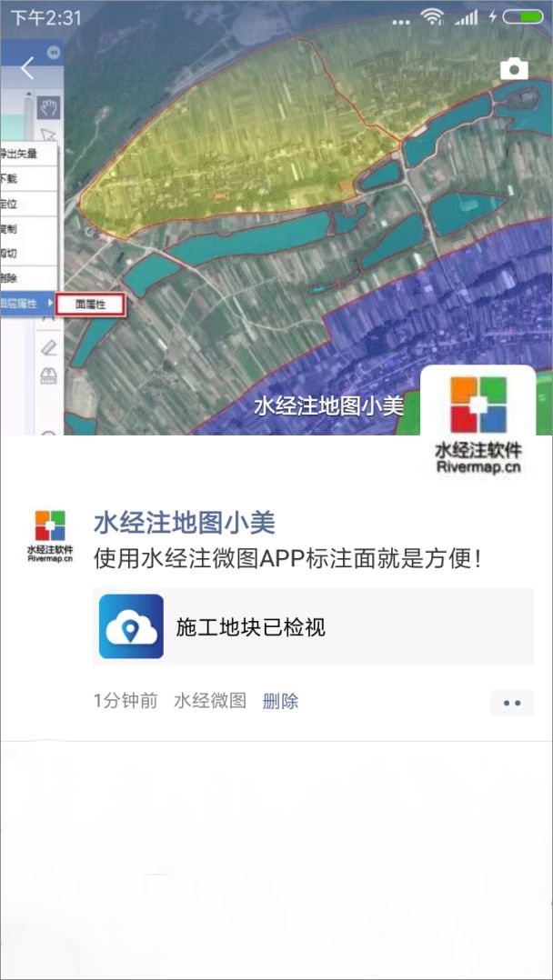Open the post author's small Rivermap avatar
The height and width of the screenshot is (980, 553).
point(50,537)
